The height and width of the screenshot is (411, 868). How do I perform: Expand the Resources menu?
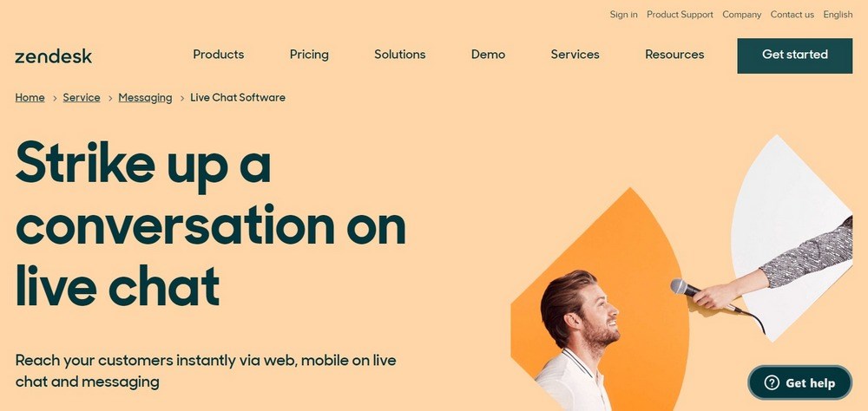[x=674, y=55]
